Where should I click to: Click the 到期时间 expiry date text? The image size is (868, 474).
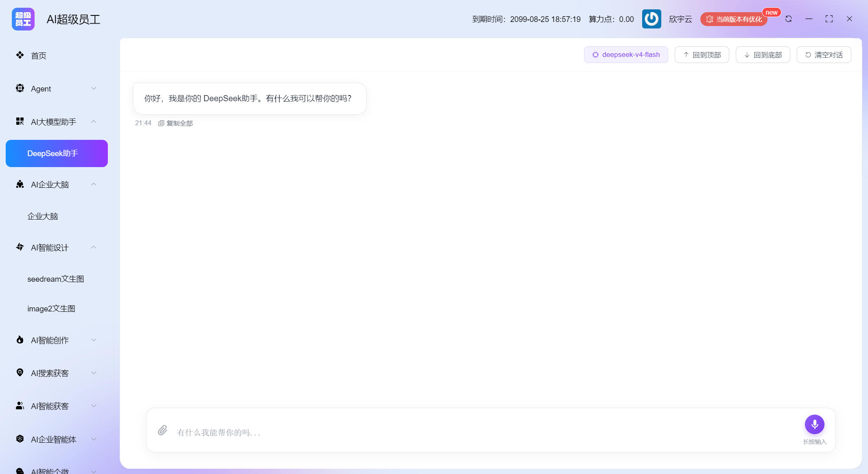click(x=527, y=19)
